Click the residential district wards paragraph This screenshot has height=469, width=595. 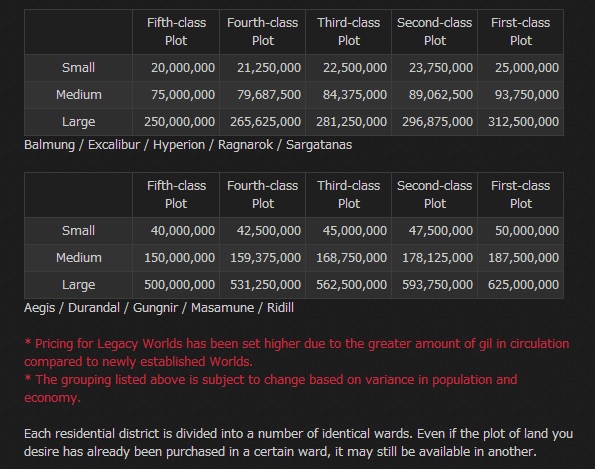point(298,442)
